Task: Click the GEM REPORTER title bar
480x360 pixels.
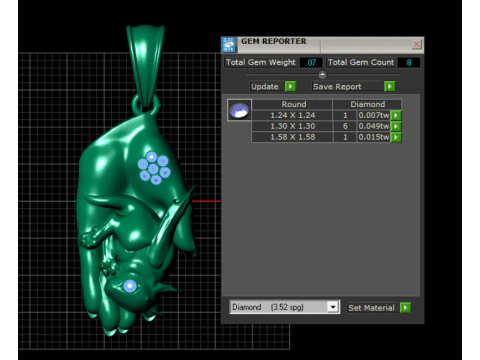Action: pyautogui.click(x=323, y=45)
